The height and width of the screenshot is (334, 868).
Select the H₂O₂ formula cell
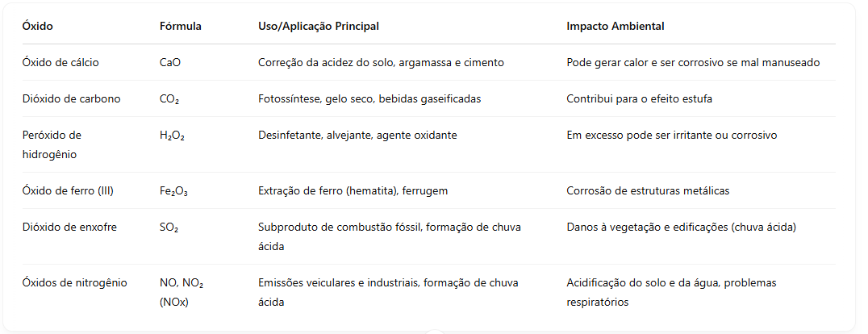(x=172, y=136)
